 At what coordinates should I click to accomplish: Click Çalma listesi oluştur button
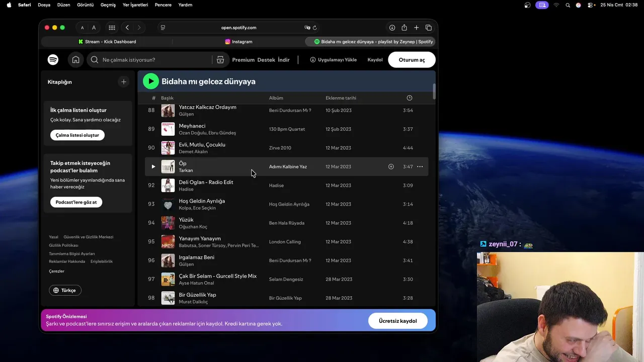click(x=77, y=135)
